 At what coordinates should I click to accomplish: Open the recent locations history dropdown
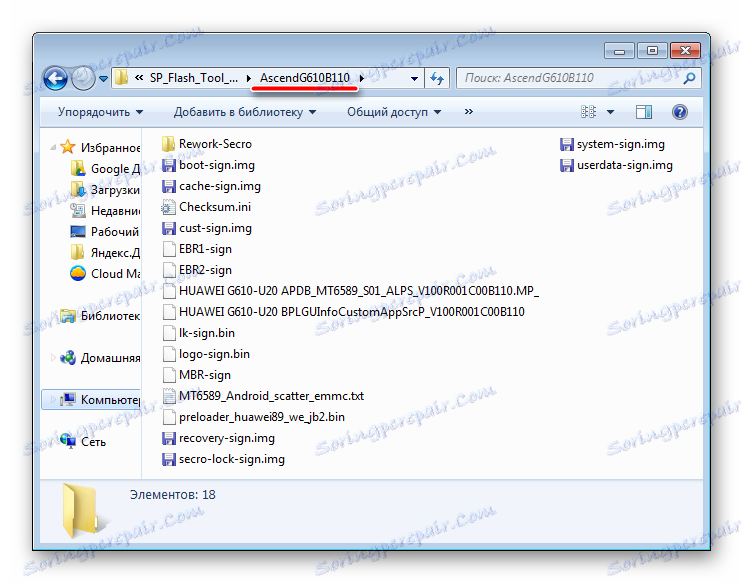pos(103,79)
